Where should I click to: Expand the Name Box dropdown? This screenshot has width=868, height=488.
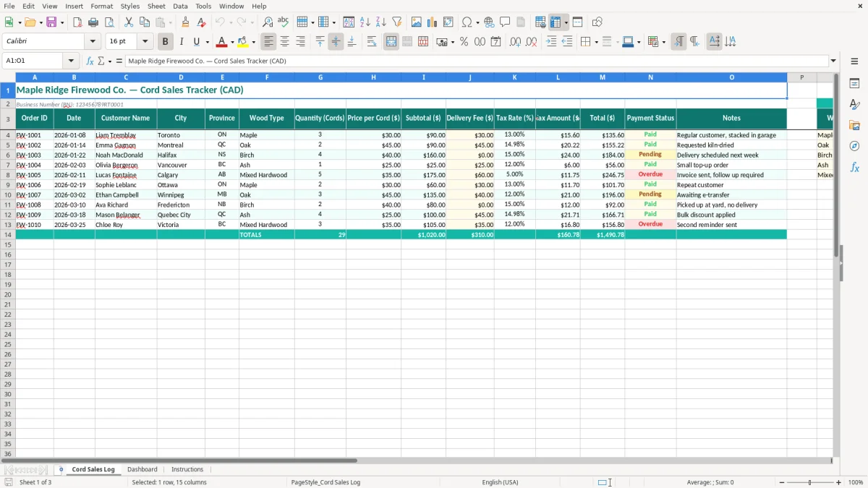71,61
